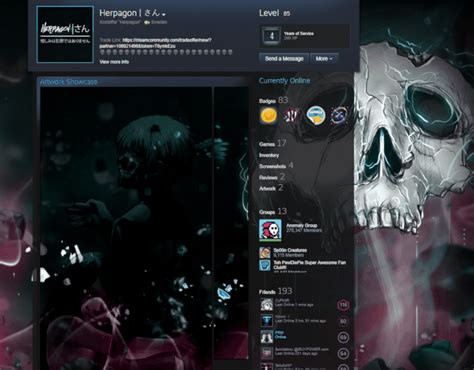Image resolution: width=474 pixels, height=370 pixels.
Task: Open the PewDiePie Super Awesome Fan Club link
Action: tap(309, 265)
